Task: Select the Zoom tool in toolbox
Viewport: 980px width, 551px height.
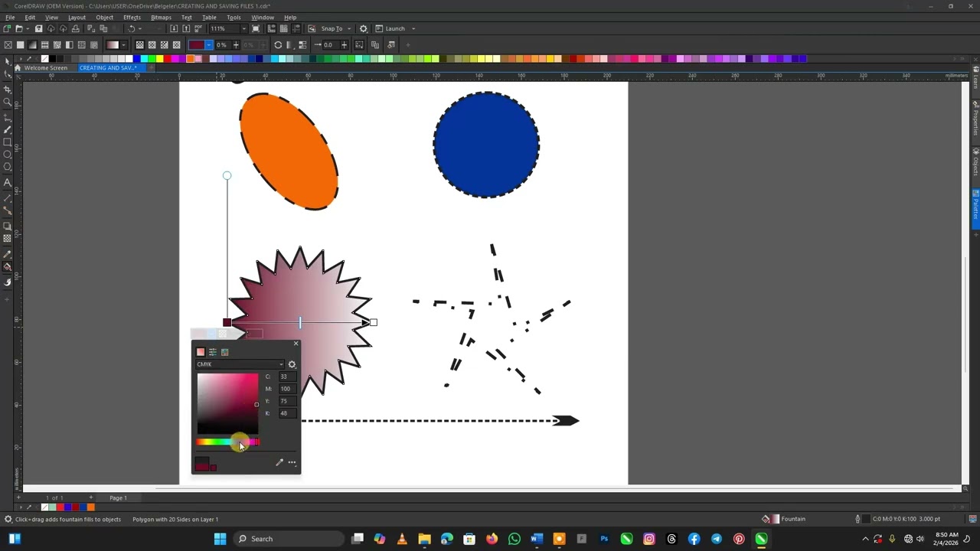Action: 8,102
